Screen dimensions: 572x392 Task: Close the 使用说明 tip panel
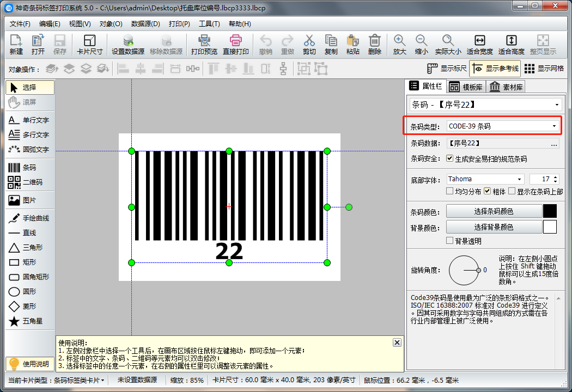coord(397,342)
